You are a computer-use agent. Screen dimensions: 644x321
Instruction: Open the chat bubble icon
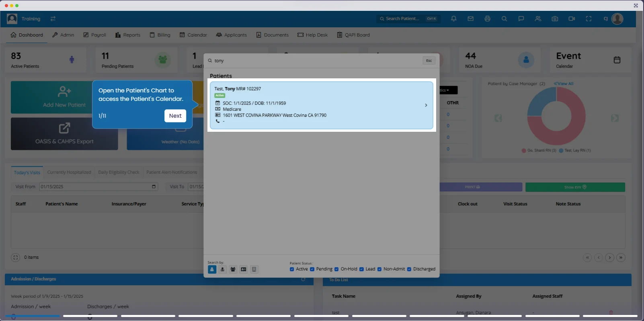(x=521, y=18)
